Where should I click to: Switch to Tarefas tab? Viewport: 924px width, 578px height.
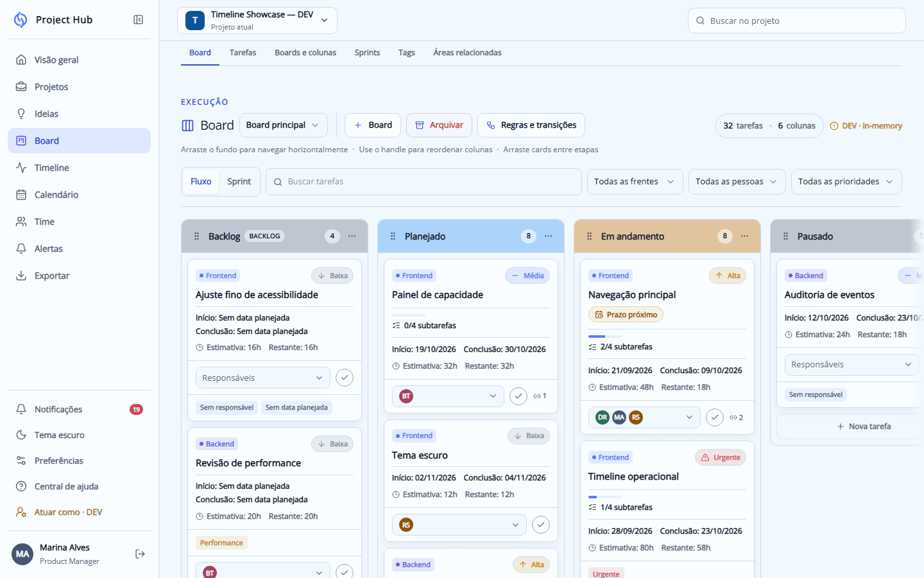point(243,53)
